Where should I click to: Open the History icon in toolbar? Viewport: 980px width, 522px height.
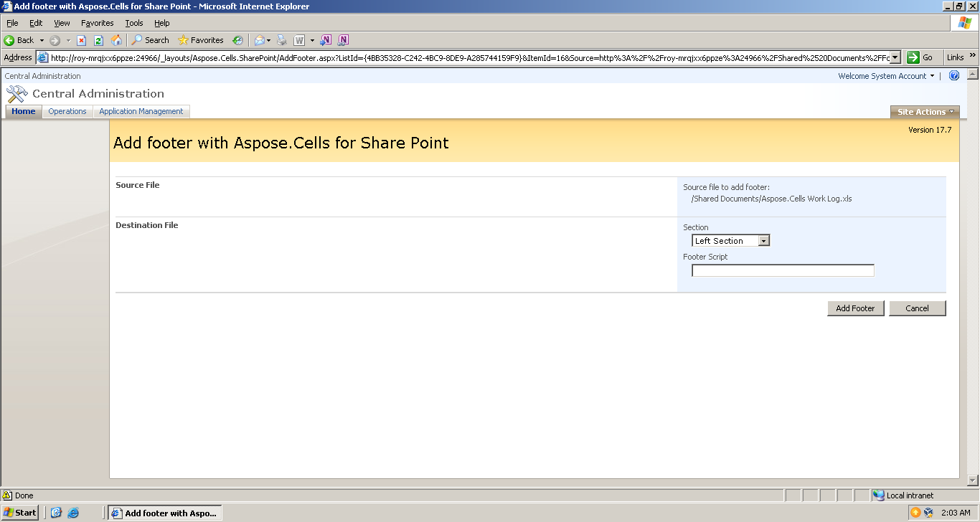click(x=237, y=40)
